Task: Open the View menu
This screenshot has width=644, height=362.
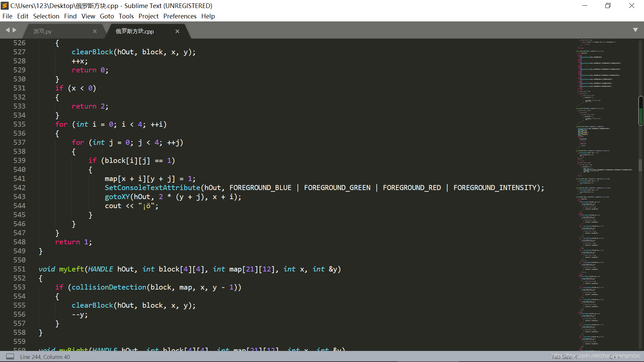Action: (x=88, y=16)
